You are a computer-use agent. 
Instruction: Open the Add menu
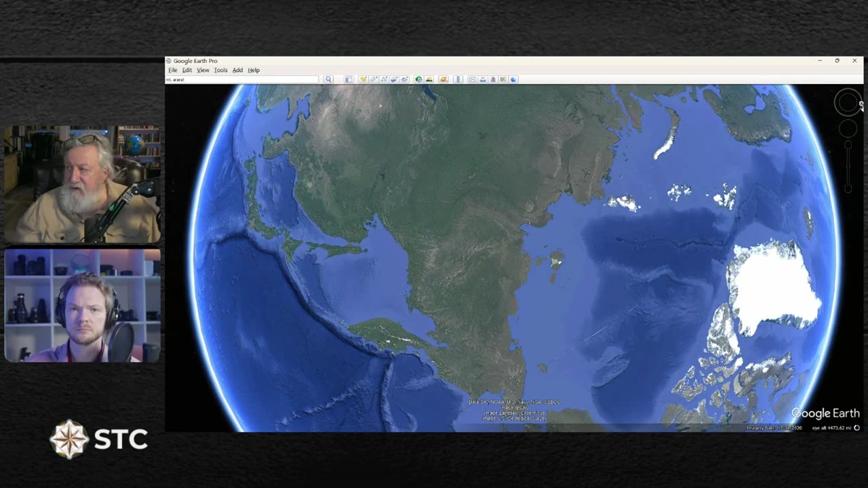[237, 70]
